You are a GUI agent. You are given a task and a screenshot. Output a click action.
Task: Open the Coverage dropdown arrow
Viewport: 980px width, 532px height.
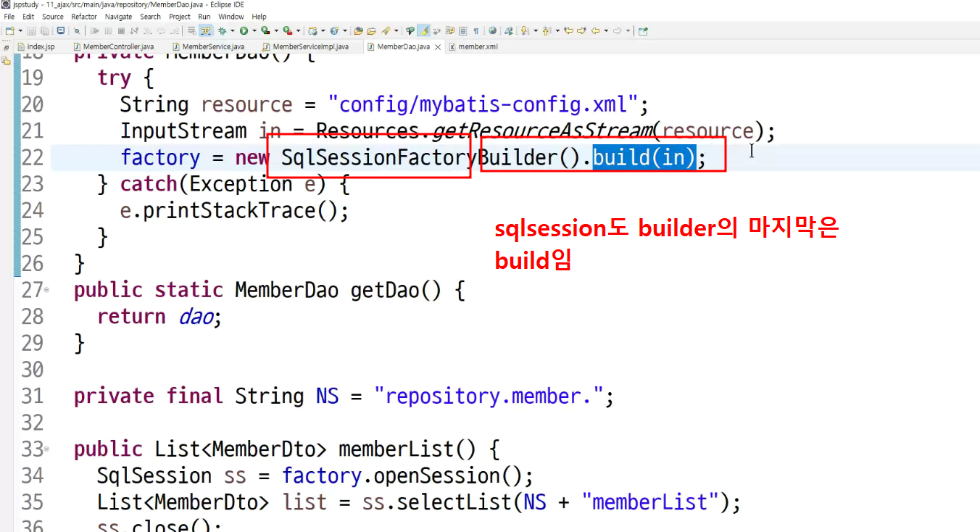click(x=276, y=31)
